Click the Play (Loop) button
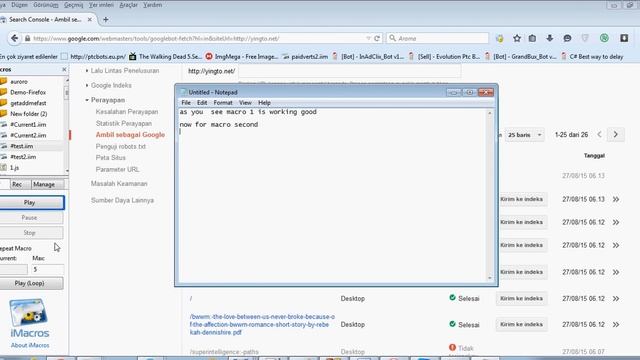 coord(29,283)
